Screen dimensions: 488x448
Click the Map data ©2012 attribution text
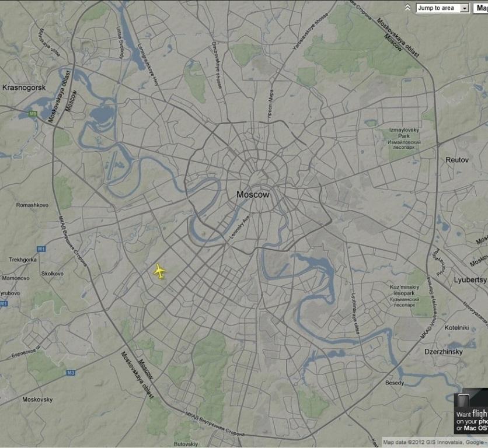pyautogui.click(x=434, y=442)
